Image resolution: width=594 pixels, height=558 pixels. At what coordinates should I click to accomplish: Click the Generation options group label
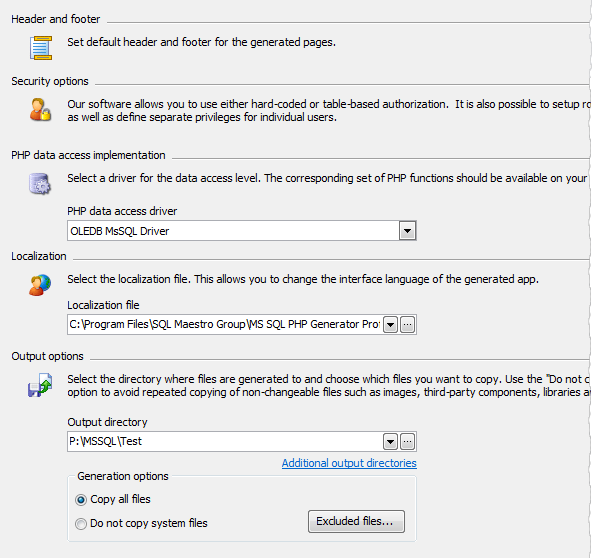[x=123, y=476]
